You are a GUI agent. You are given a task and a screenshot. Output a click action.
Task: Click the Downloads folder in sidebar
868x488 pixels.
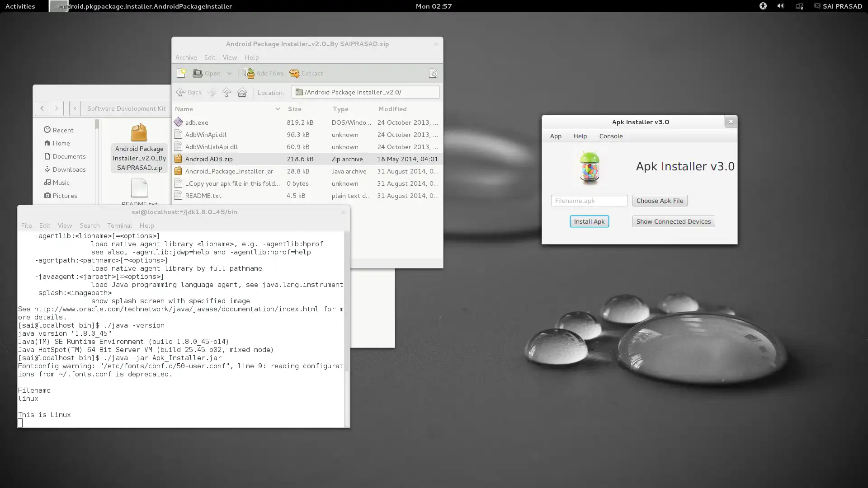pyautogui.click(x=69, y=169)
